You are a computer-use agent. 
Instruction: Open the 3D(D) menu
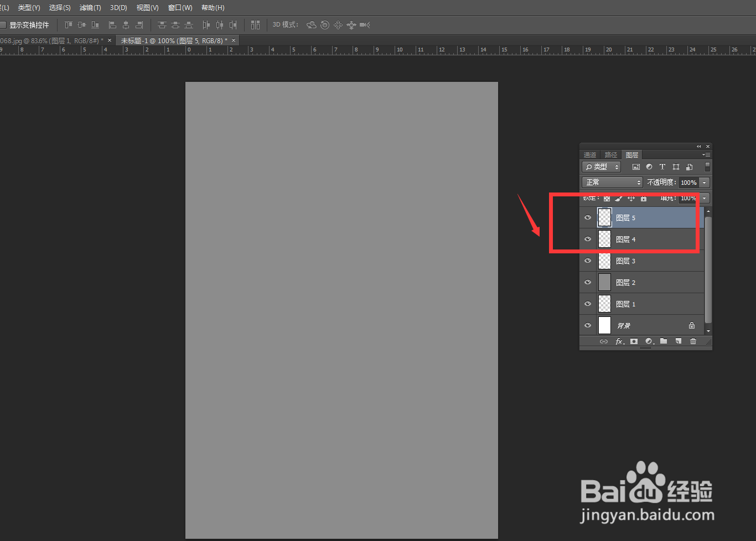[118, 8]
